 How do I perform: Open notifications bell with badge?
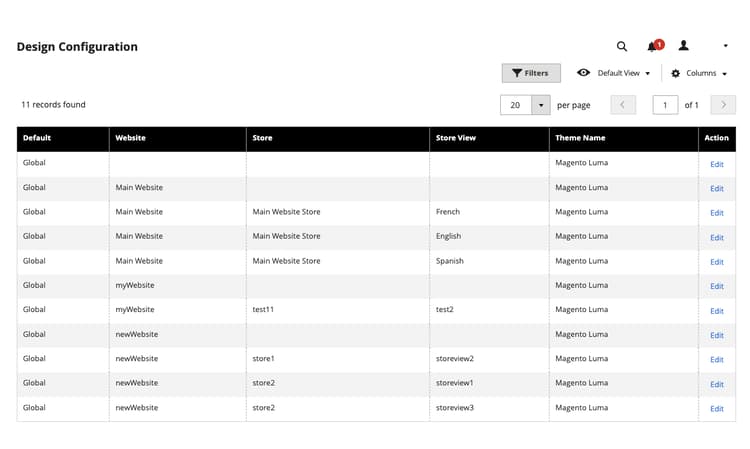[x=655, y=46]
